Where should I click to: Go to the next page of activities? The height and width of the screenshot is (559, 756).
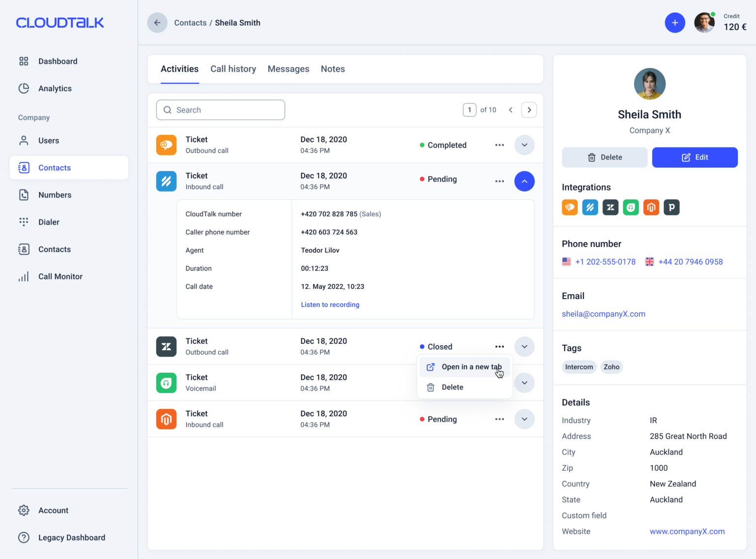click(x=529, y=110)
